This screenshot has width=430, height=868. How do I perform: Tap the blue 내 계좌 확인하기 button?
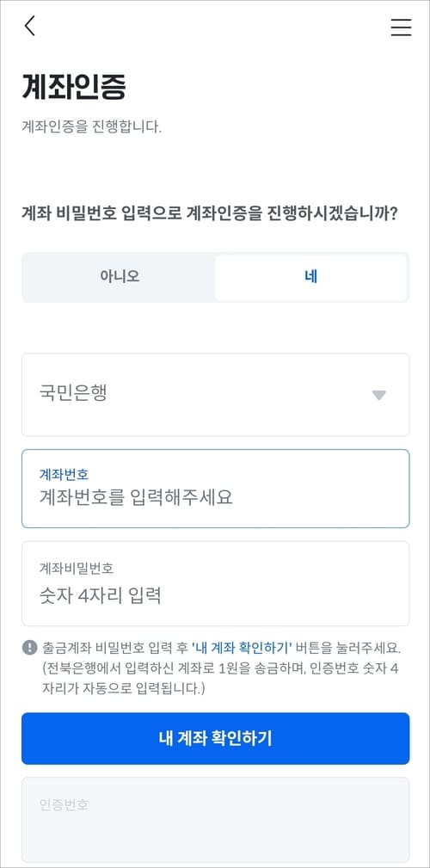[215, 738]
